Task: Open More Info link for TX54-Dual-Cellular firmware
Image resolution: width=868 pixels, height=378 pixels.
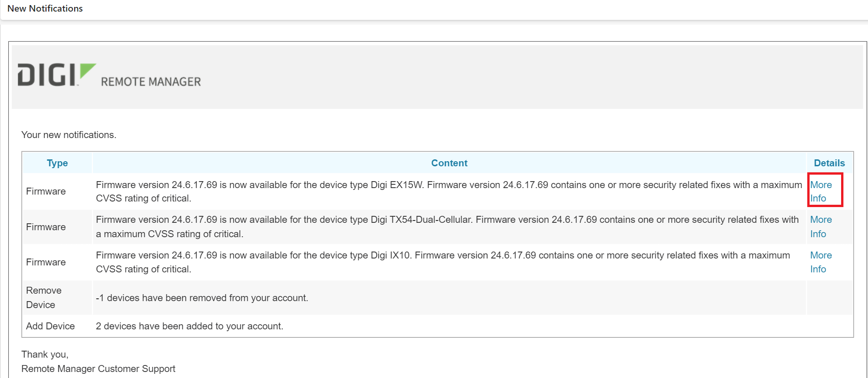Action: tap(821, 227)
